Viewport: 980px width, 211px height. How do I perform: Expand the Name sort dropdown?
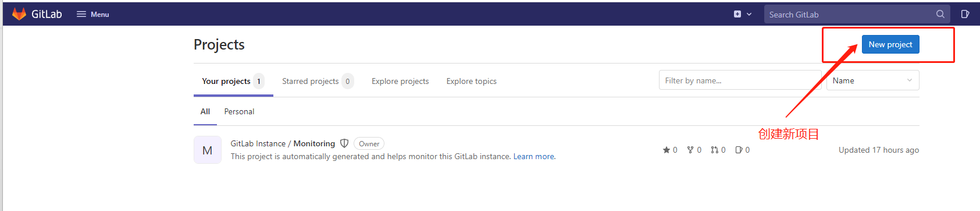pos(872,80)
